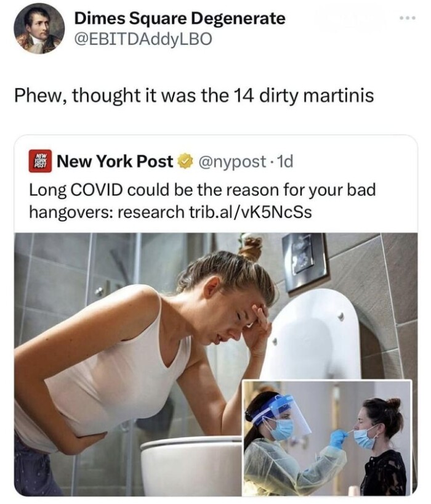Screen dimensions: 431x504
Task: Click the quoted tweet card header area
Action: [x=216, y=161]
